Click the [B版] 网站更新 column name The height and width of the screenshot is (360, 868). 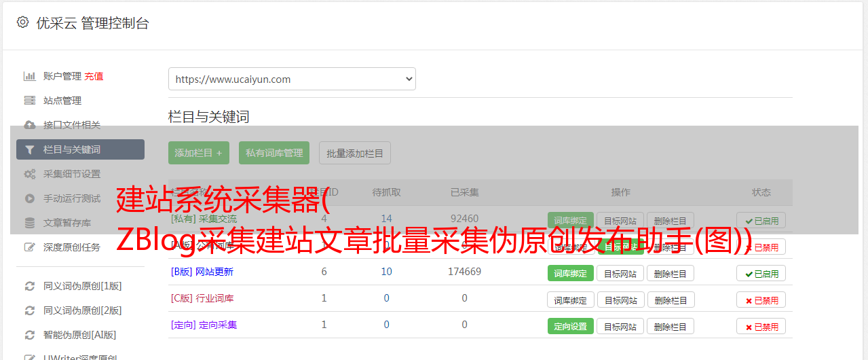pos(202,272)
